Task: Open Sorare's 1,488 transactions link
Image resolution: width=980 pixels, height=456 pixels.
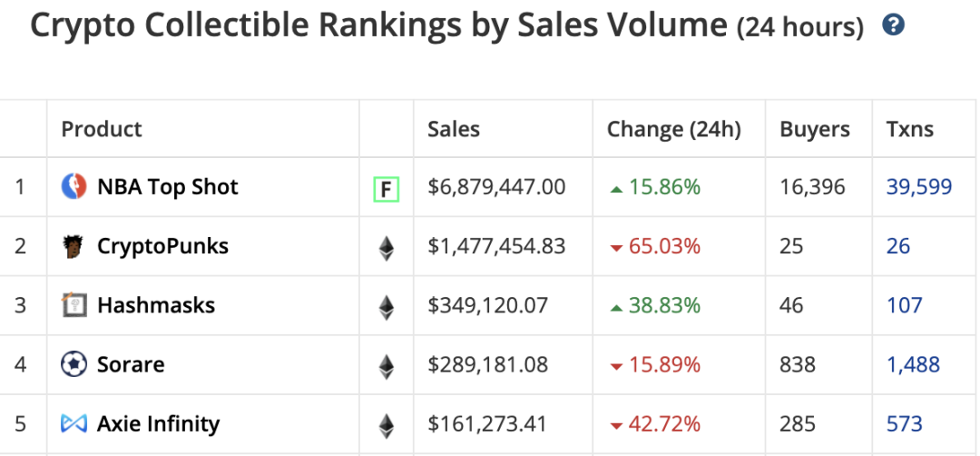Action: point(913,364)
